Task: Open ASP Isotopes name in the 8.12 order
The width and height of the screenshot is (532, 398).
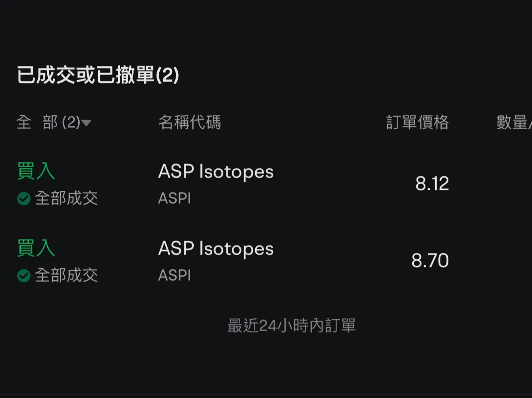Action: [216, 172]
